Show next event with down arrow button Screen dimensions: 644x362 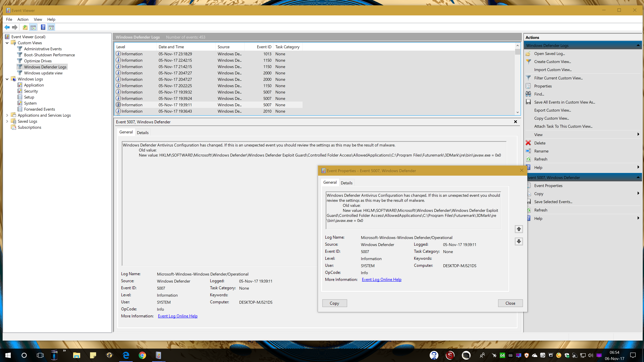click(519, 241)
